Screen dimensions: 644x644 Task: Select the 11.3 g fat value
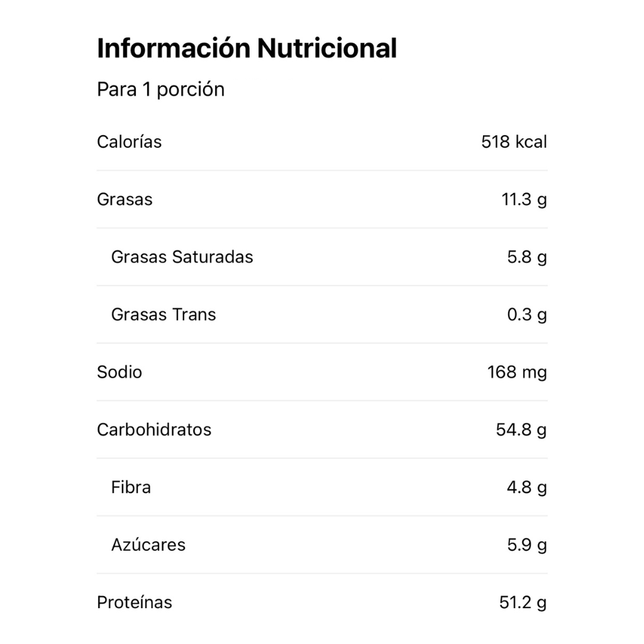pos(524,199)
